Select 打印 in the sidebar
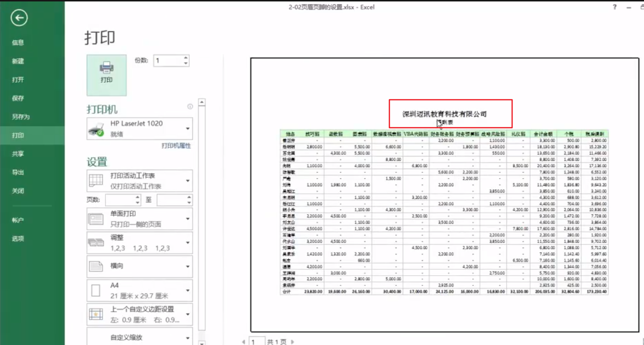644x345 pixels. point(18,135)
